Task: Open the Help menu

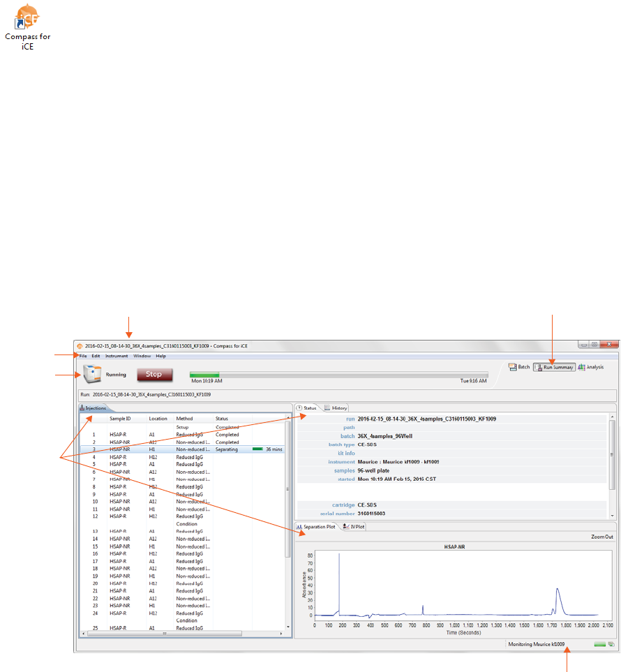Action: tap(160, 356)
